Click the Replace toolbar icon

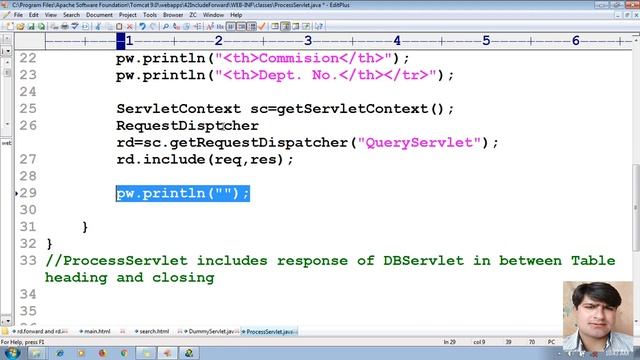tap(176, 27)
